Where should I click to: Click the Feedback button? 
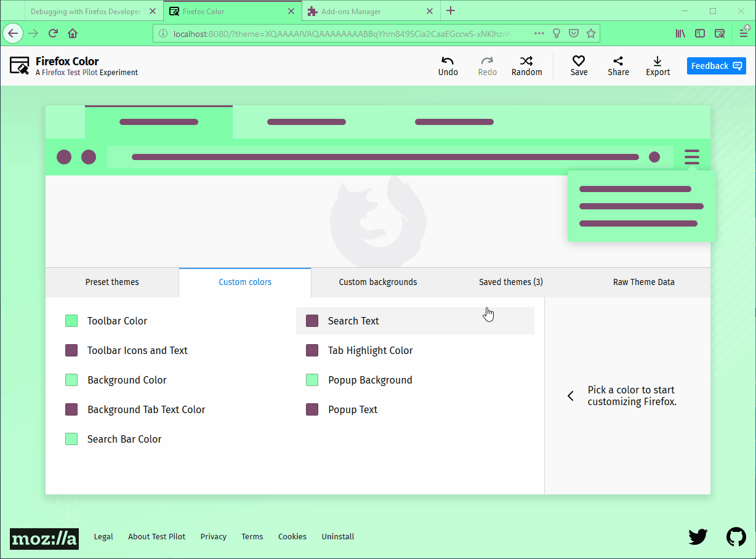(717, 66)
